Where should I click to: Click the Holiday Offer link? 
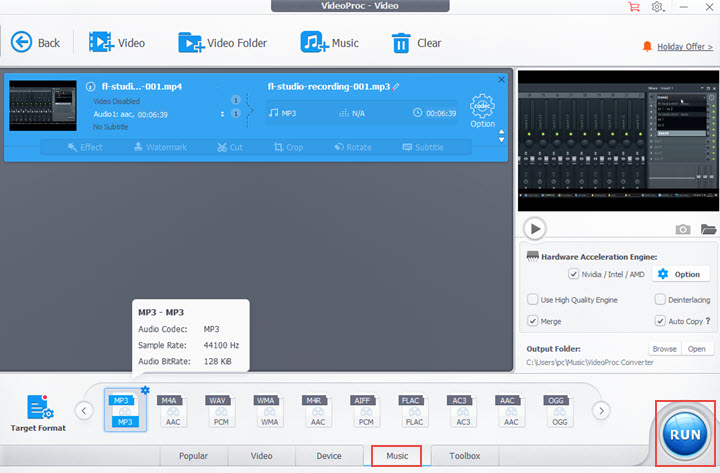coord(685,46)
